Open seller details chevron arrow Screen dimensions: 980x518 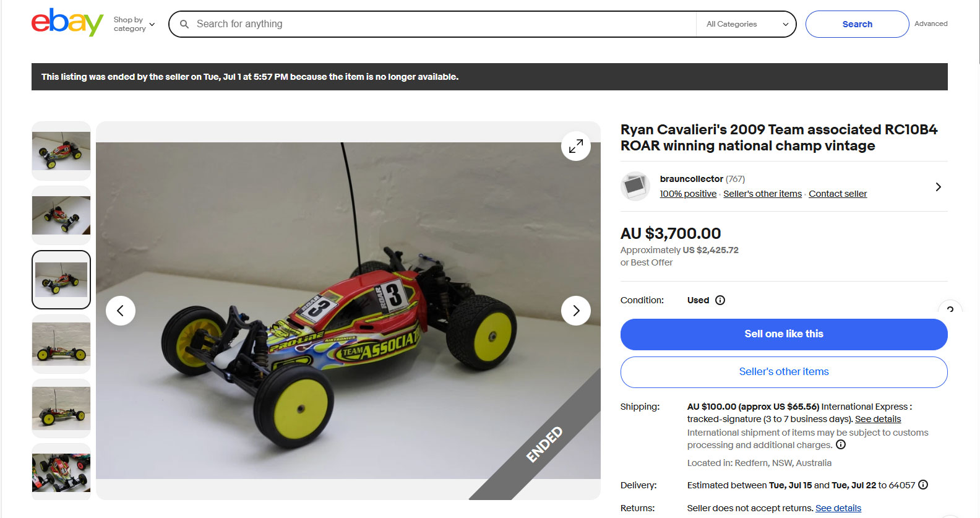[x=939, y=187]
